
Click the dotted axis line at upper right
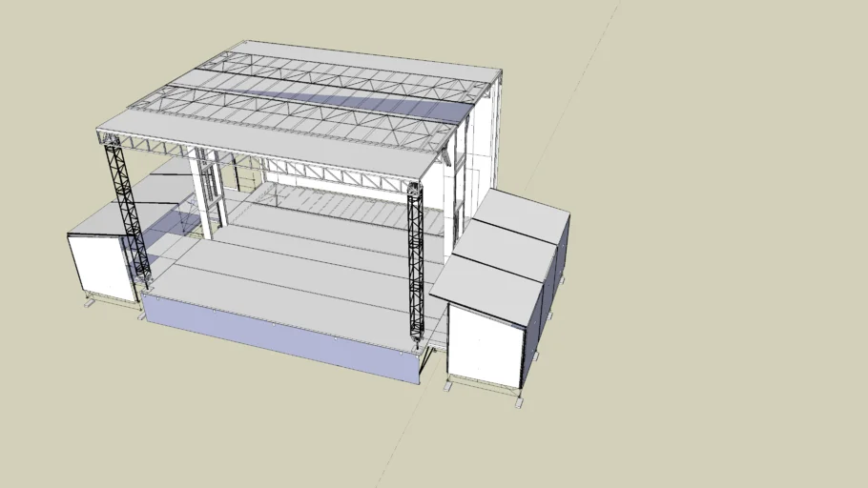(x=610, y=38)
